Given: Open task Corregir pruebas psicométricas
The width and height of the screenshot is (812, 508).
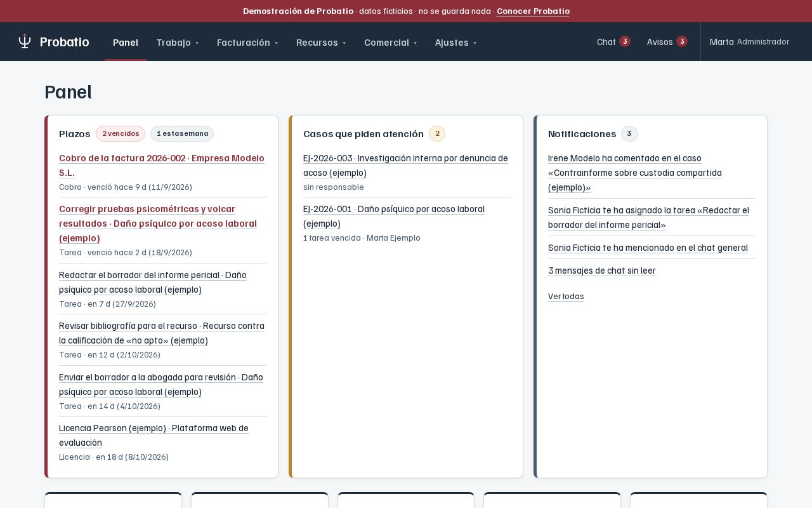Looking at the screenshot, I should [158, 224].
